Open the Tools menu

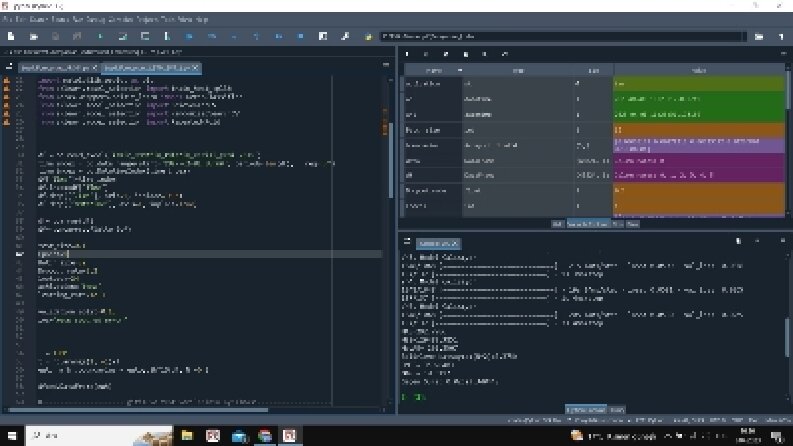click(168, 19)
